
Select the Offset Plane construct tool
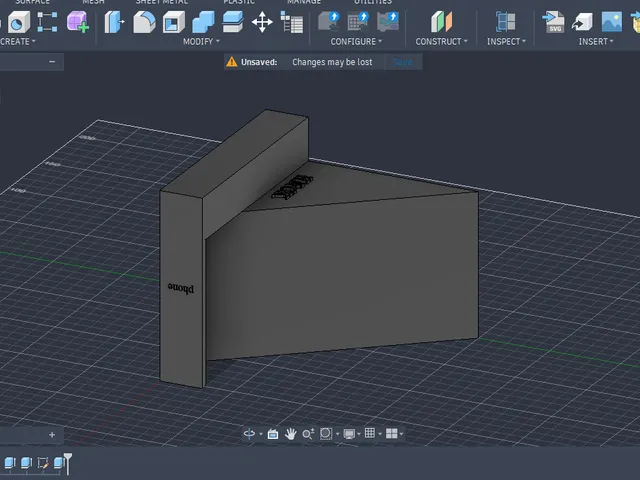[441, 22]
